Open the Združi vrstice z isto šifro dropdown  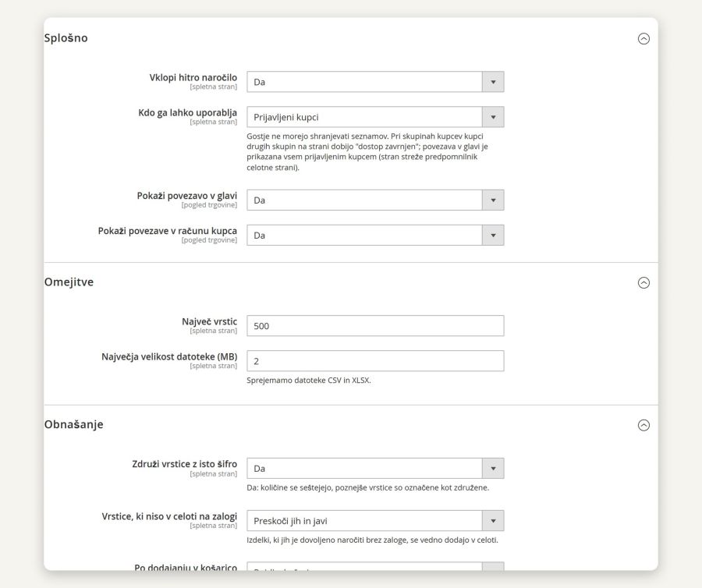pyautogui.click(x=375, y=469)
